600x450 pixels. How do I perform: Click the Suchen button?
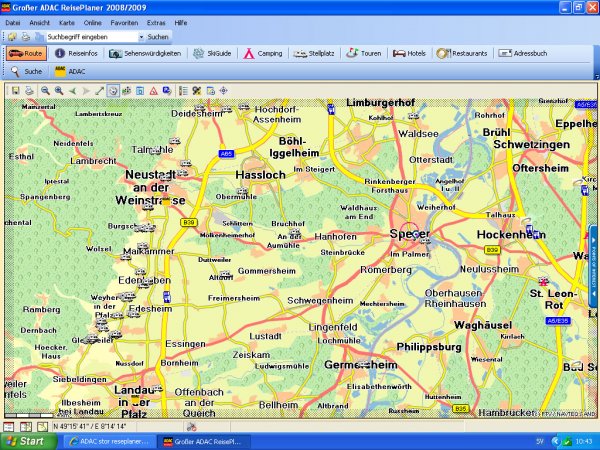pos(158,36)
